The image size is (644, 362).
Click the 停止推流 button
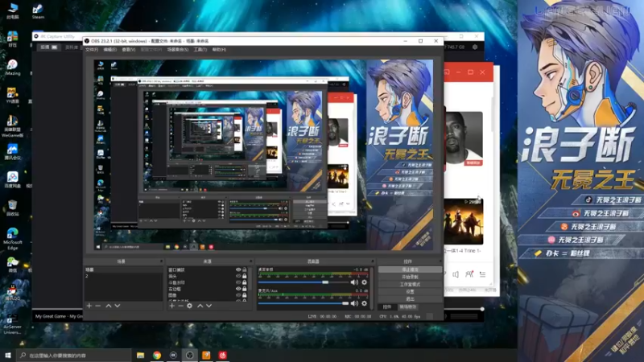pos(410,269)
